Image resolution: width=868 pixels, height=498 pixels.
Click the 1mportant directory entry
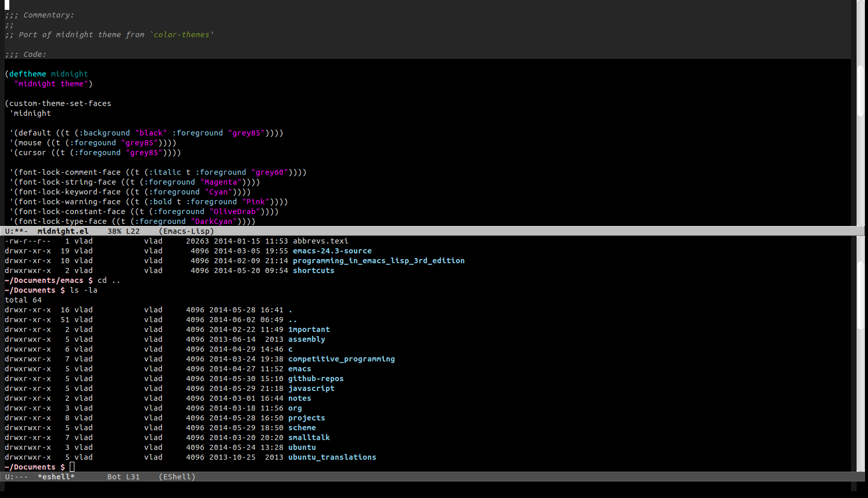coord(309,329)
